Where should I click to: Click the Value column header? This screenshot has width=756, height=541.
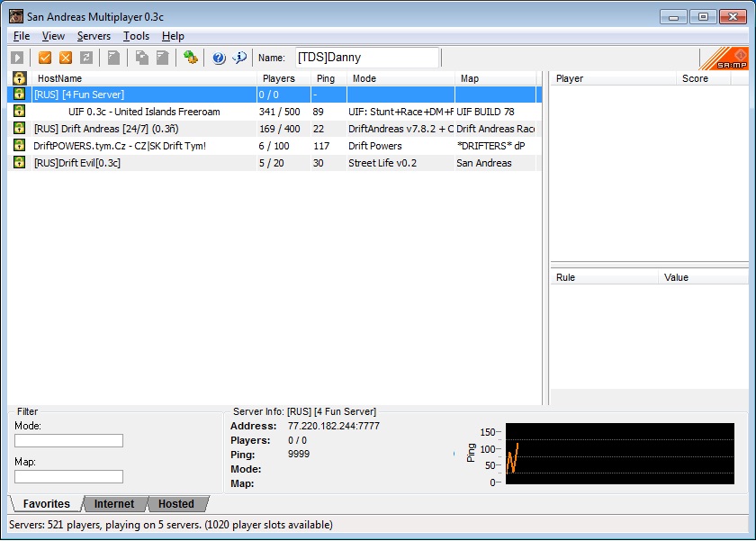[704, 277]
